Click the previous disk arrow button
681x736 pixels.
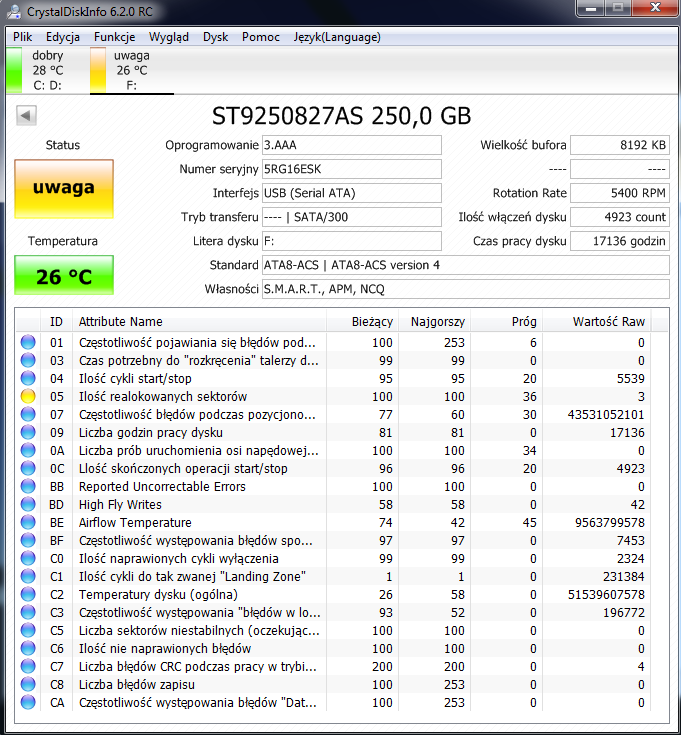26,115
